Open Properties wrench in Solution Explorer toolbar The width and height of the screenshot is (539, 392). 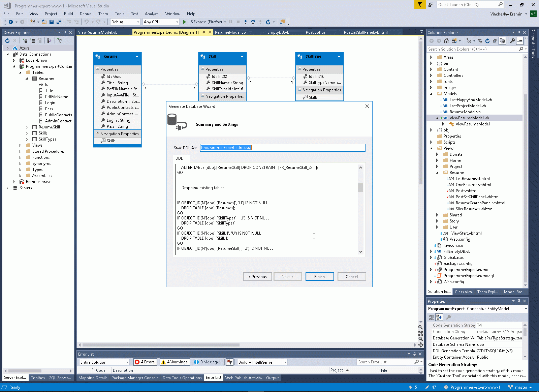tap(512, 41)
